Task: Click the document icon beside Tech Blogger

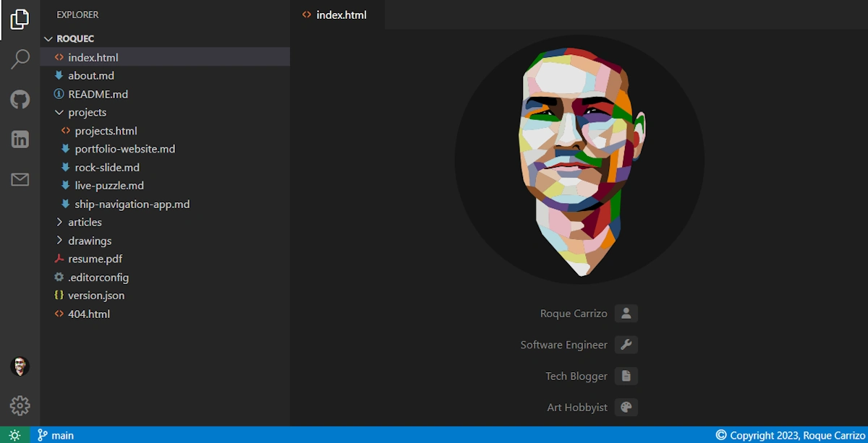Action: [x=626, y=376]
